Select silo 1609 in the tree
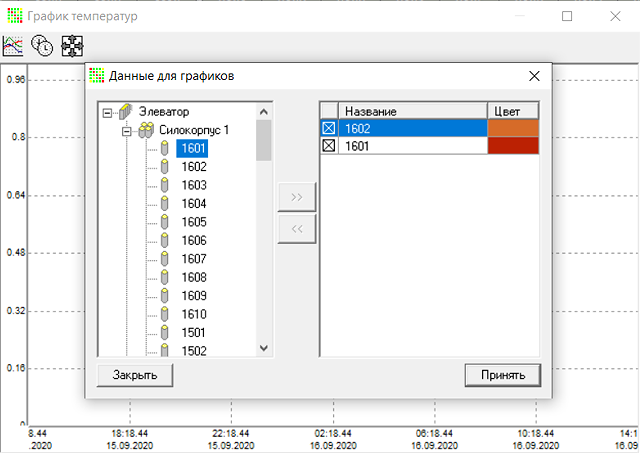The width and height of the screenshot is (641, 453). [194, 295]
